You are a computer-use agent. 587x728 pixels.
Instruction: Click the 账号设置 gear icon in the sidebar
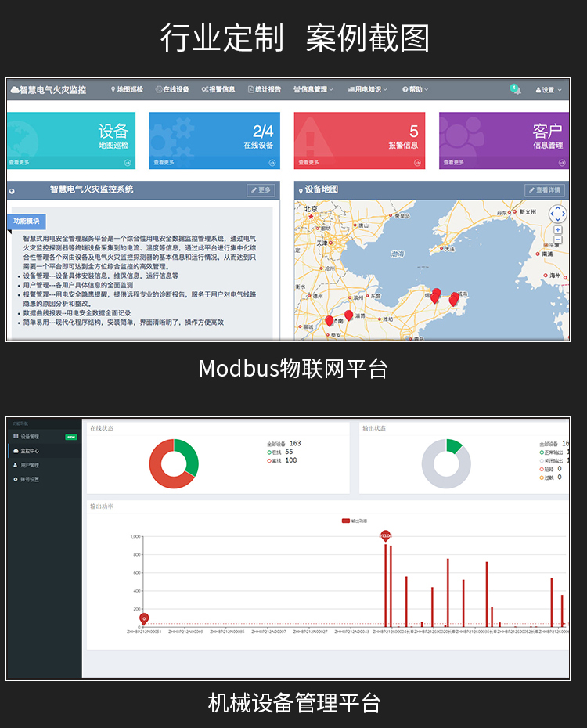click(x=15, y=479)
